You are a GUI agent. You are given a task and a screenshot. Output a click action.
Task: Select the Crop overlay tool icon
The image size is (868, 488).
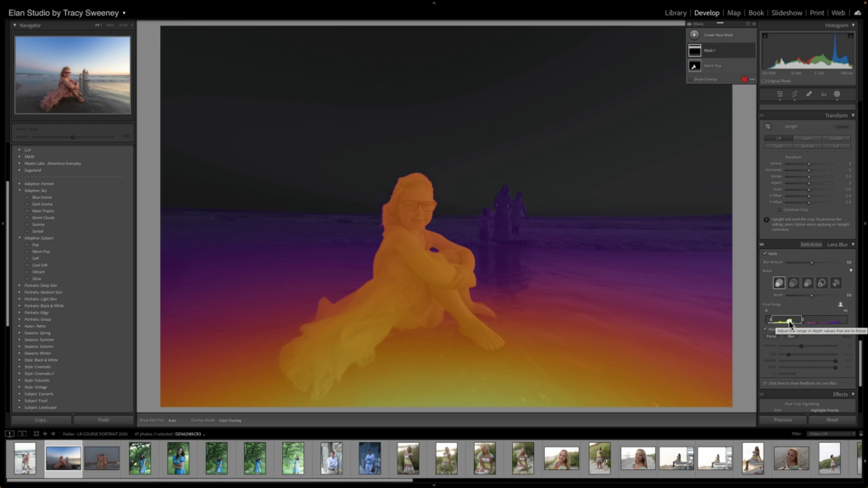[x=794, y=94]
